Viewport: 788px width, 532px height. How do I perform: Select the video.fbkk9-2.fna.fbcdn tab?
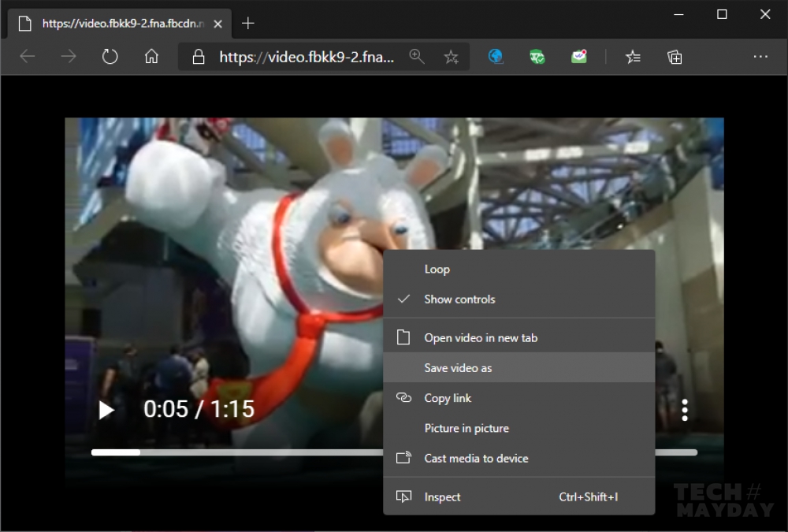click(120, 23)
